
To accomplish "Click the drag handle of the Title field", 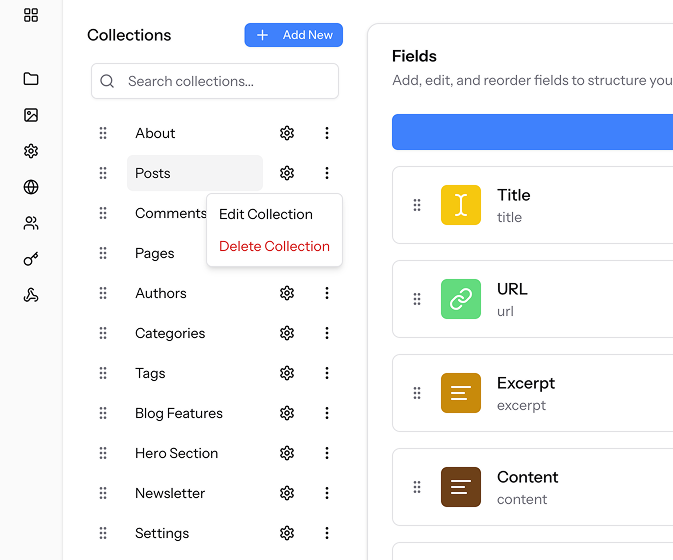I will [417, 205].
